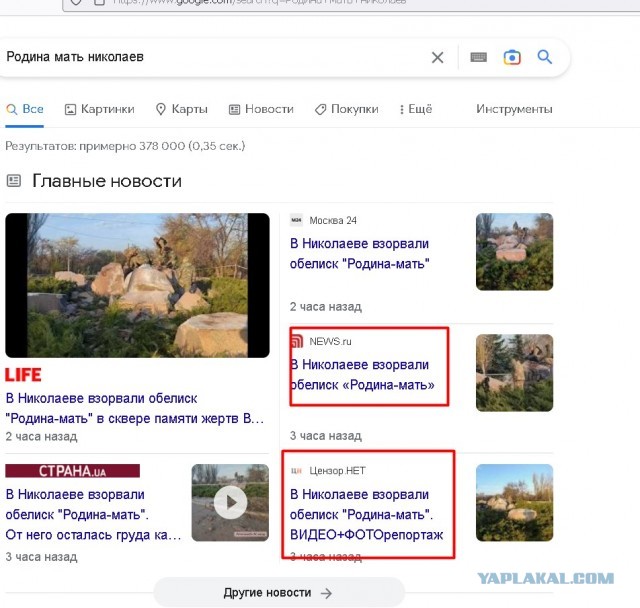The image size is (640, 608).
Task: Open the NEWS.ru article thumbnail
Action: coord(514,373)
